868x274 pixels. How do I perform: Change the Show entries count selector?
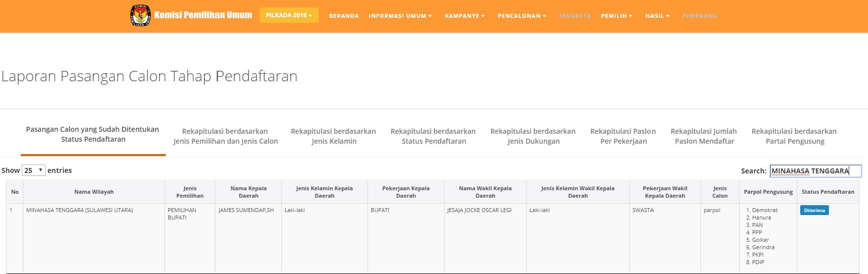34,170
